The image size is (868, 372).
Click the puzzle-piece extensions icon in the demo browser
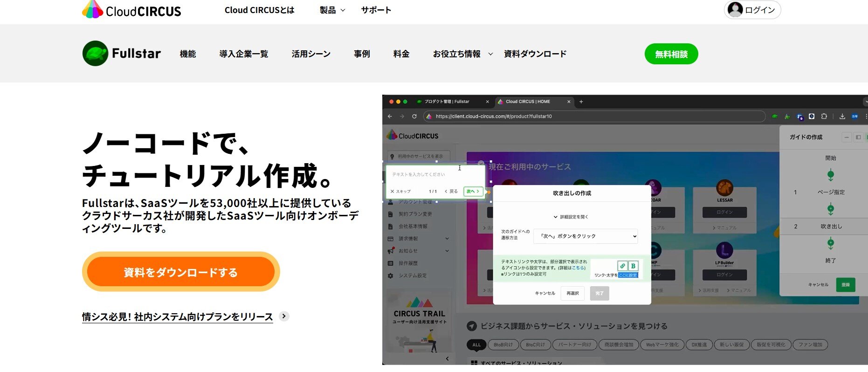[824, 117]
